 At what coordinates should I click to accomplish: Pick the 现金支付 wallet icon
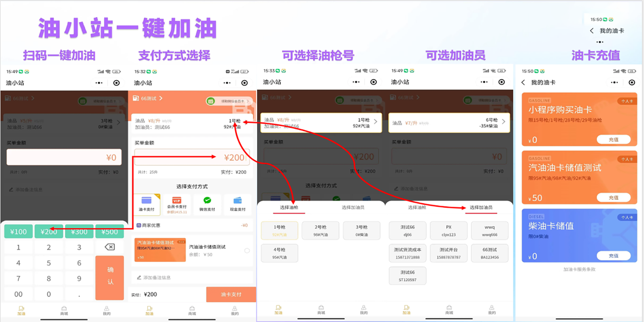pos(238,200)
